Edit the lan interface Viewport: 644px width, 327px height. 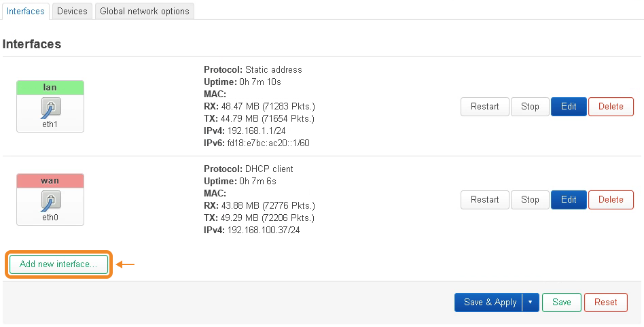[x=569, y=107]
